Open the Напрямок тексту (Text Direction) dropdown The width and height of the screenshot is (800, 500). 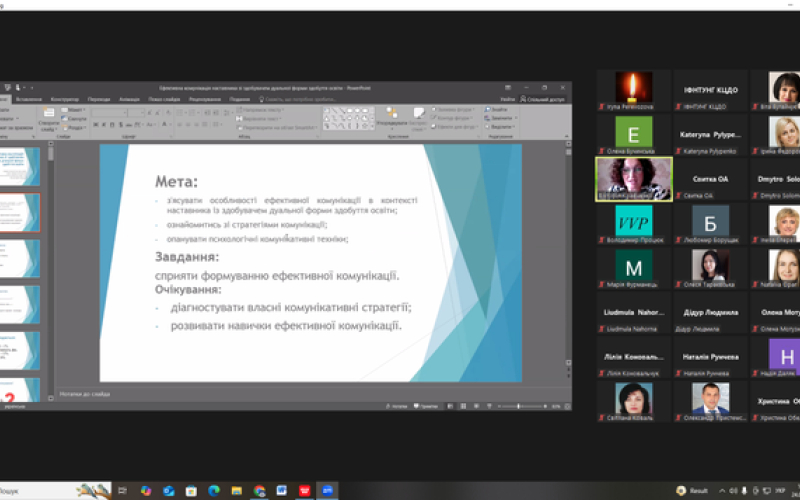pyautogui.click(x=261, y=110)
